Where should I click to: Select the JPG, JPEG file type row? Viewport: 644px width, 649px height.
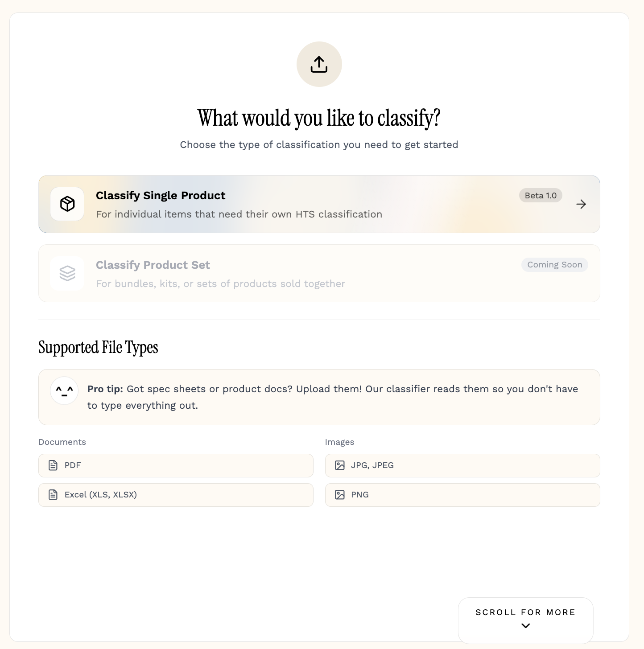[x=462, y=465]
